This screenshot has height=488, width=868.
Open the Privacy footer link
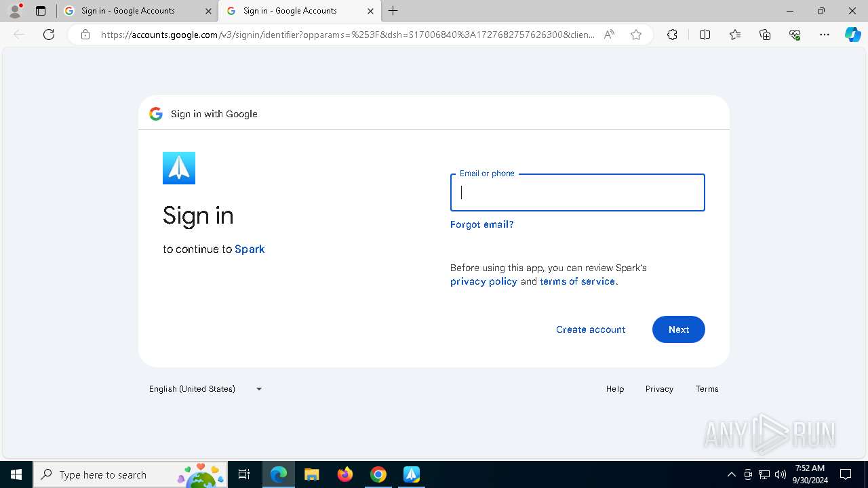tap(659, 389)
